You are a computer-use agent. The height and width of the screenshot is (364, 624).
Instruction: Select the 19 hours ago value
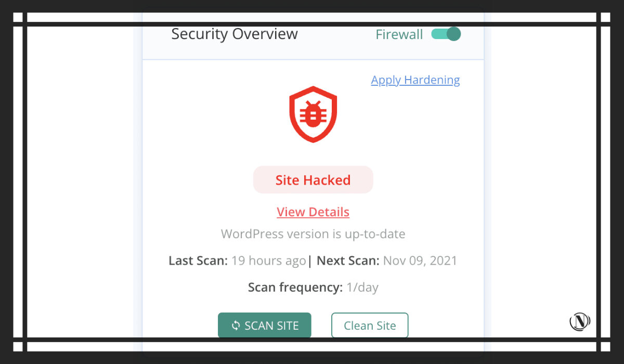pos(269,261)
